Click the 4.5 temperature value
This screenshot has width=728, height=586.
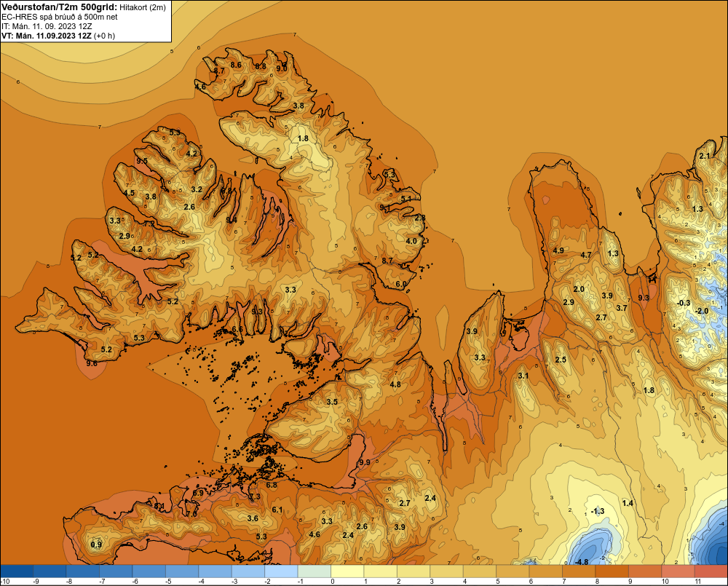[129, 193]
